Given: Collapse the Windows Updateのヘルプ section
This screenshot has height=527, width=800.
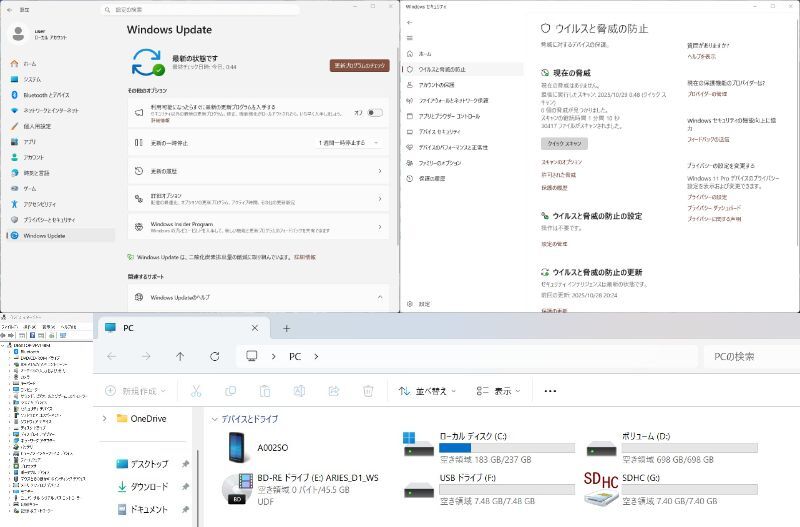Looking at the screenshot, I should pos(380,297).
